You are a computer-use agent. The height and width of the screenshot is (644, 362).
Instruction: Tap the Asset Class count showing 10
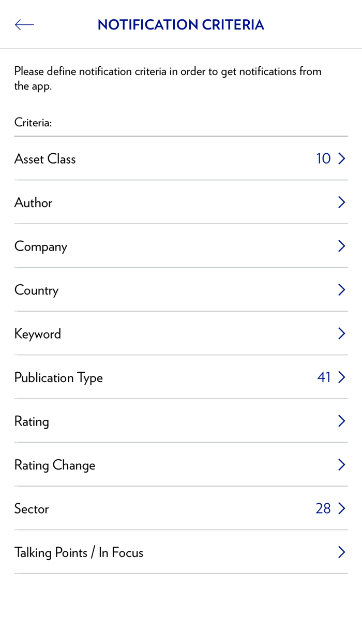pos(322,158)
